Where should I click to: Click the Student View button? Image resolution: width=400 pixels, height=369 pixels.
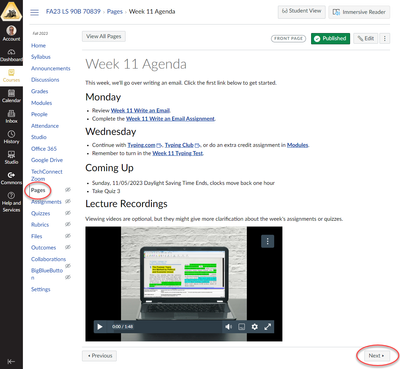[302, 12]
